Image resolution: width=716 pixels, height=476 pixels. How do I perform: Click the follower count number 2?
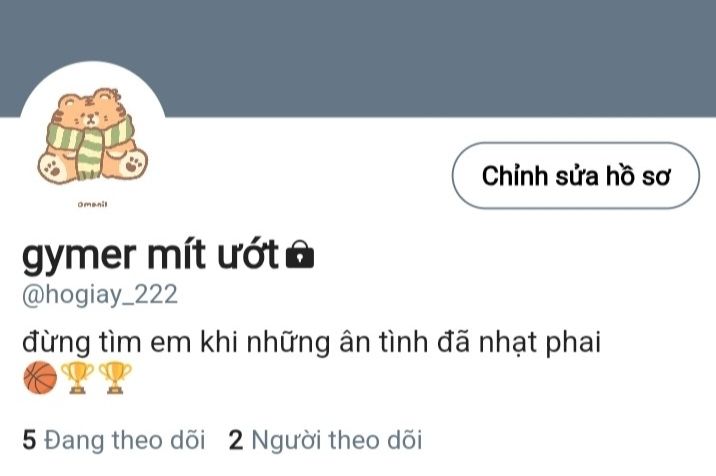(x=236, y=440)
